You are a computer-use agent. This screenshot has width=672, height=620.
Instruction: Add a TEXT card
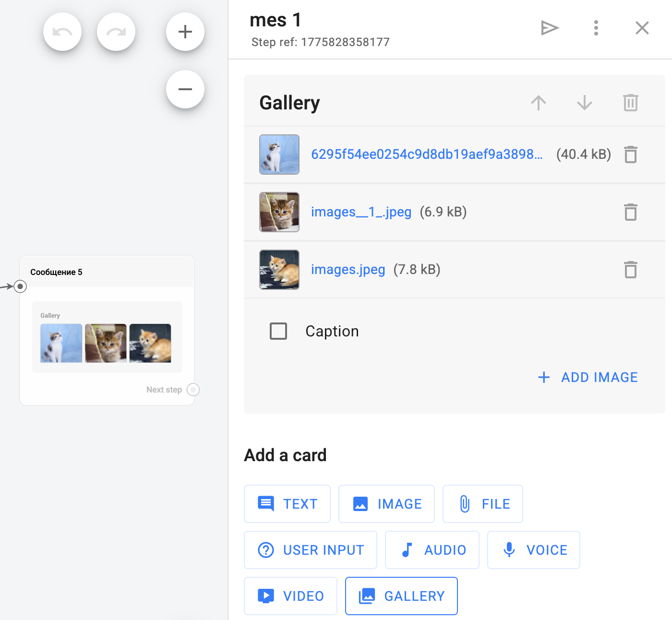(287, 504)
